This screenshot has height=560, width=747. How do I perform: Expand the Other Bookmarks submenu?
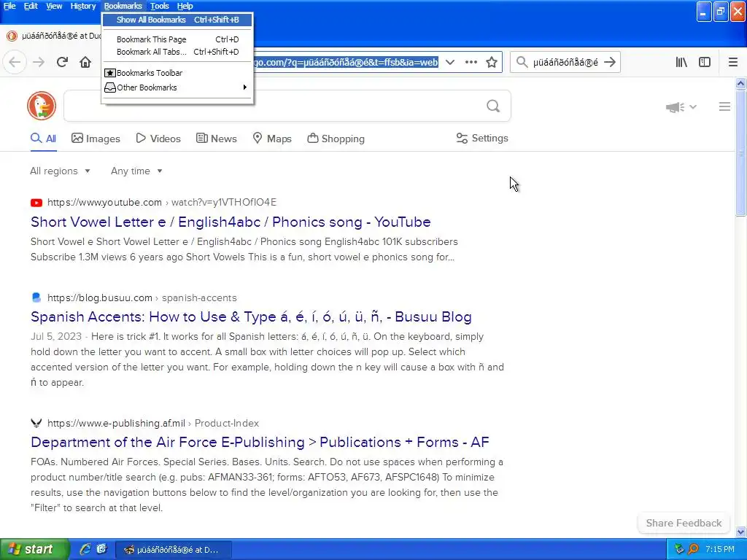(177, 87)
